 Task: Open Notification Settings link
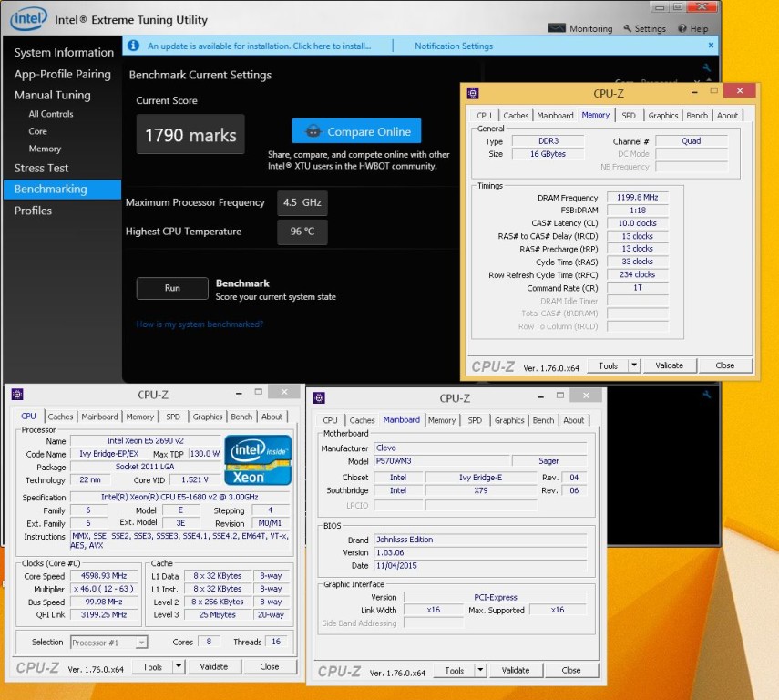point(454,46)
